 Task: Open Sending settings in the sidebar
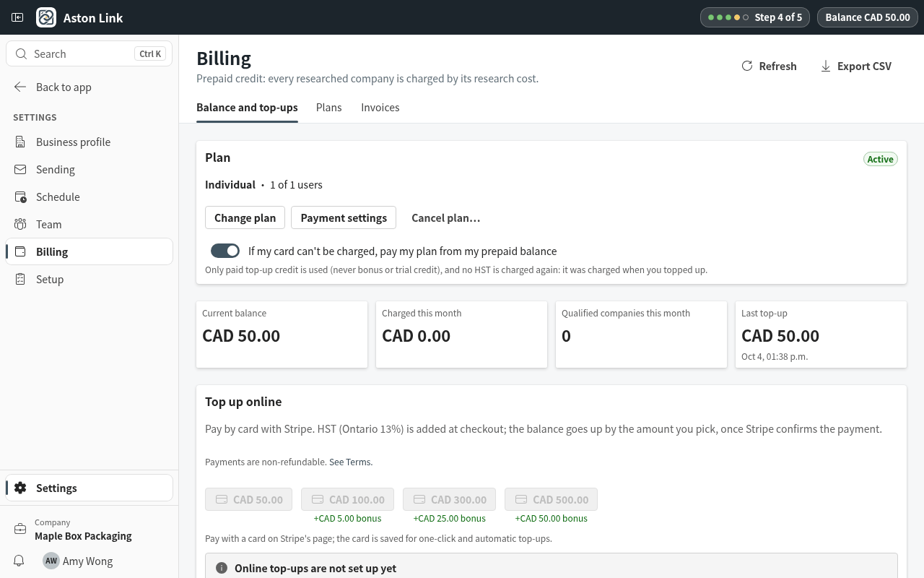[90, 169]
